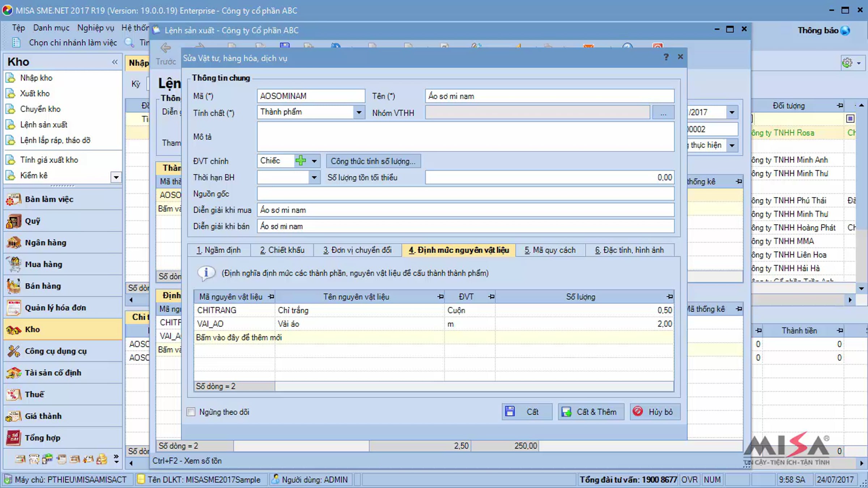Click into the Mô tả text area
The height and width of the screenshot is (488, 868).
click(465, 137)
